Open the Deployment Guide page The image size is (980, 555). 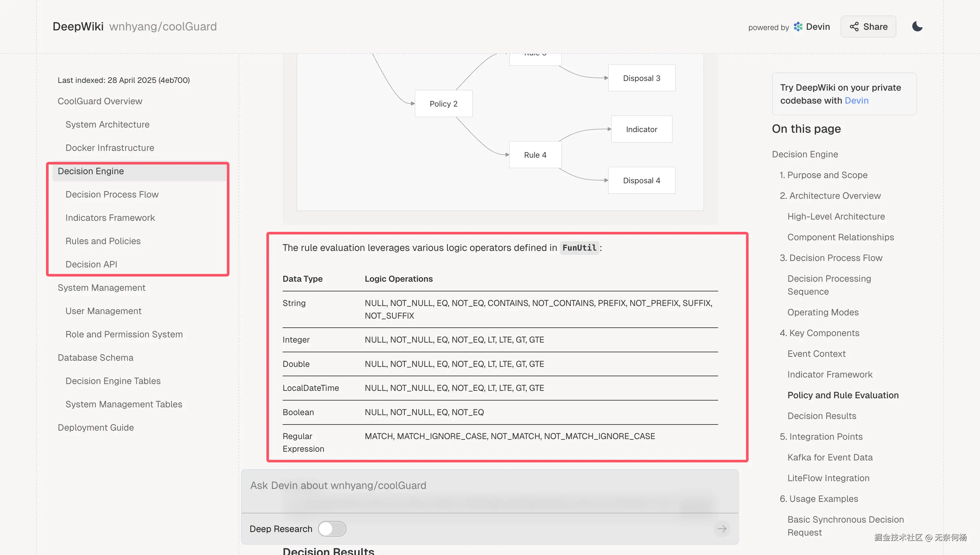96,428
